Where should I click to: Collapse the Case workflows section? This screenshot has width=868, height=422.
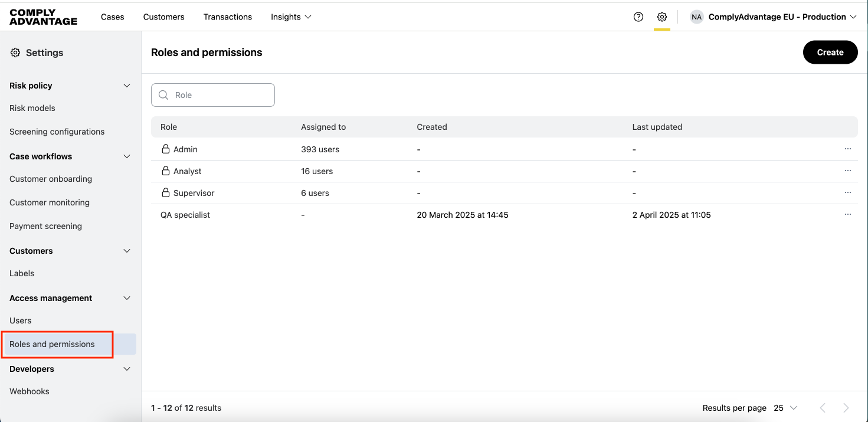coord(126,156)
